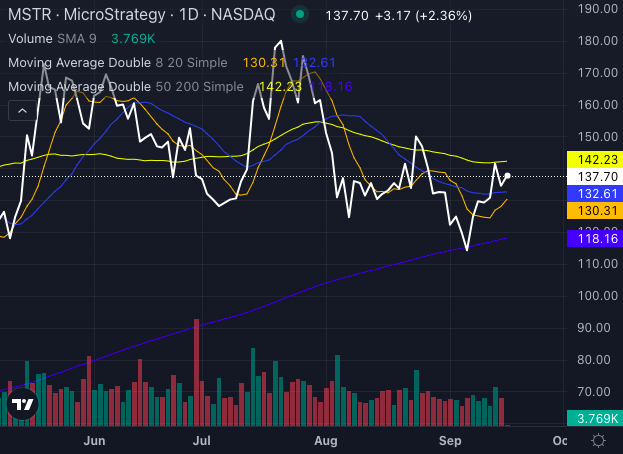Open chart settings gear icon
The height and width of the screenshot is (454, 623).
[598, 440]
